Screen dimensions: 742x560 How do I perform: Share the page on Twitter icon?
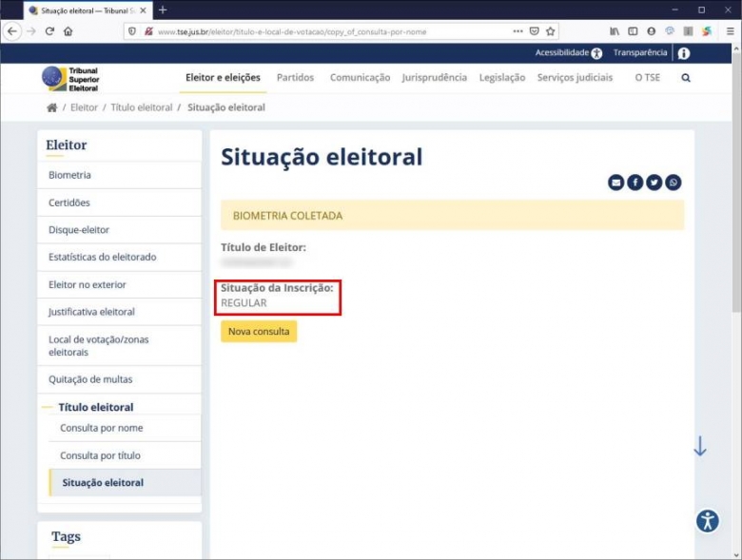pyautogui.click(x=654, y=183)
